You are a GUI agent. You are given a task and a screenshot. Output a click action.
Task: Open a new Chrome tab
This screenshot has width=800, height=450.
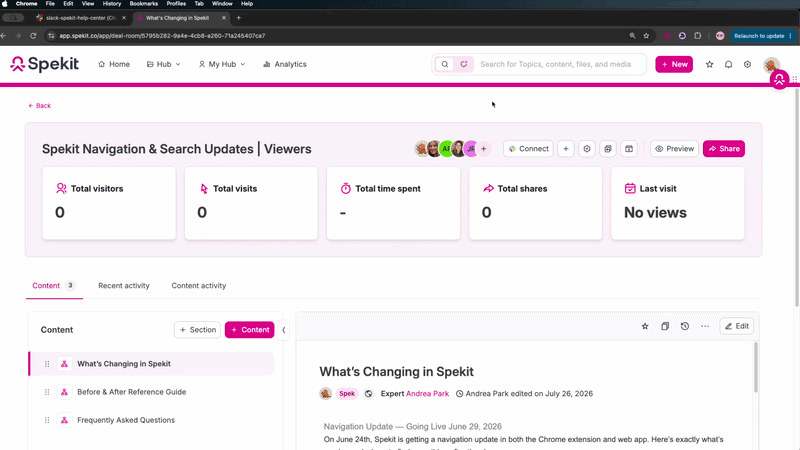point(238,18)
